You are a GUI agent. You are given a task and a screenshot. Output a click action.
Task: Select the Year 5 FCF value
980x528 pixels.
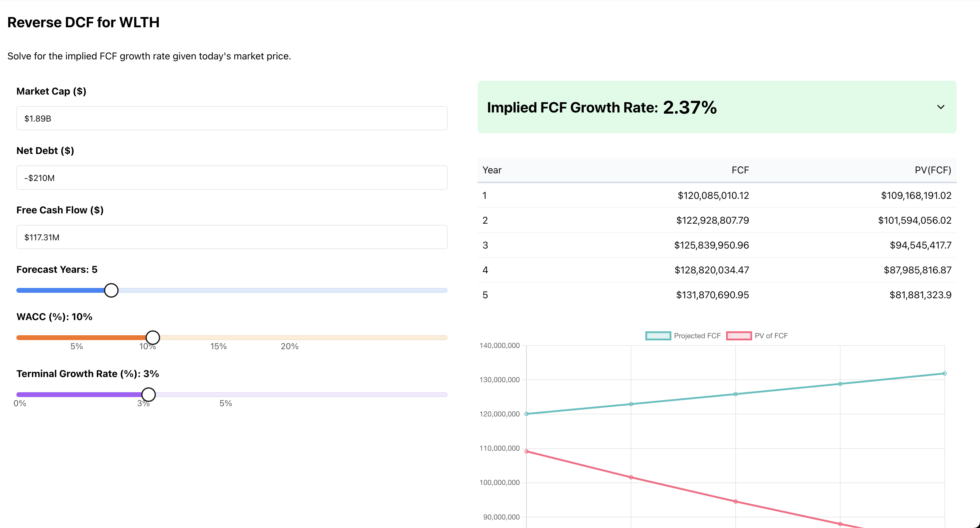pos(712,294)
